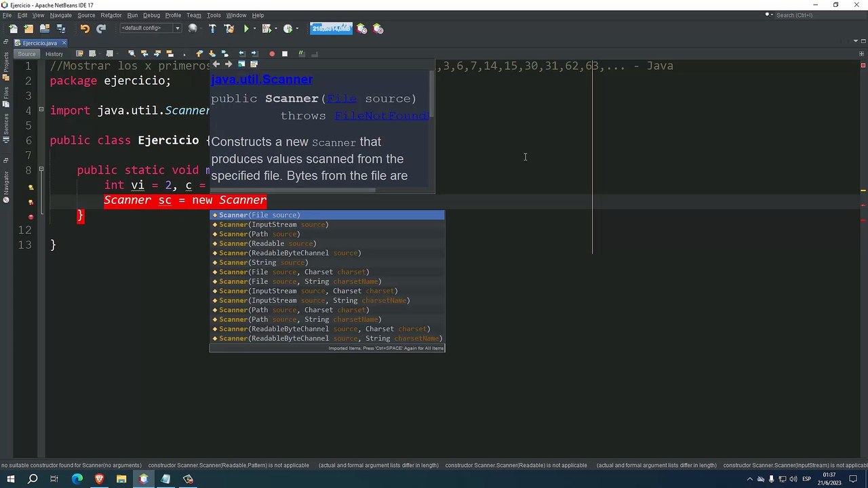Click the Next Bookmark icon

[212, 54]
